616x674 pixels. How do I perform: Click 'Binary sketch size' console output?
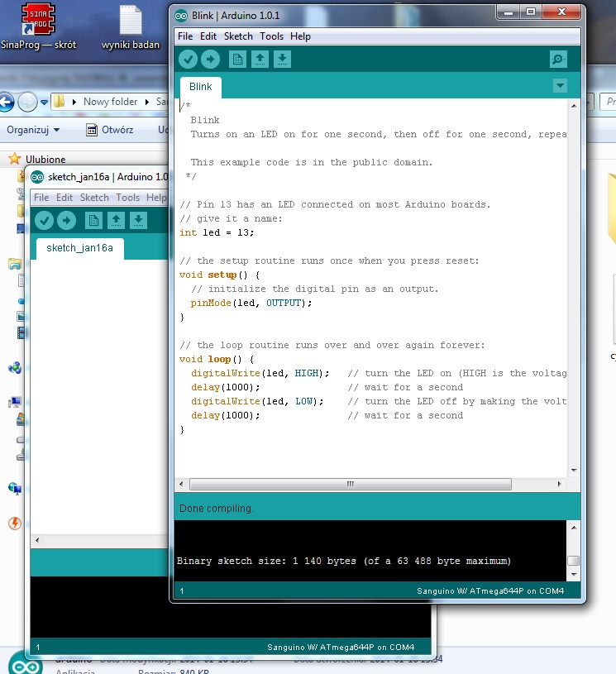(344, 561)
